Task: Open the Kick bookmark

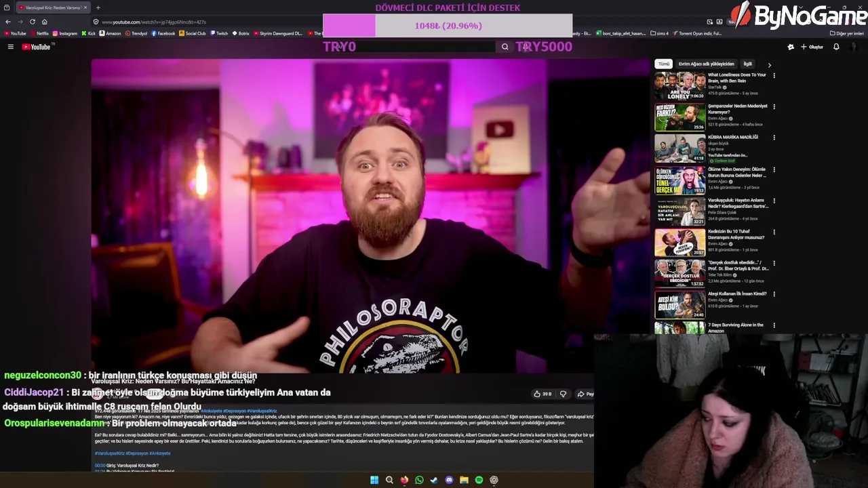Action: 89,33
